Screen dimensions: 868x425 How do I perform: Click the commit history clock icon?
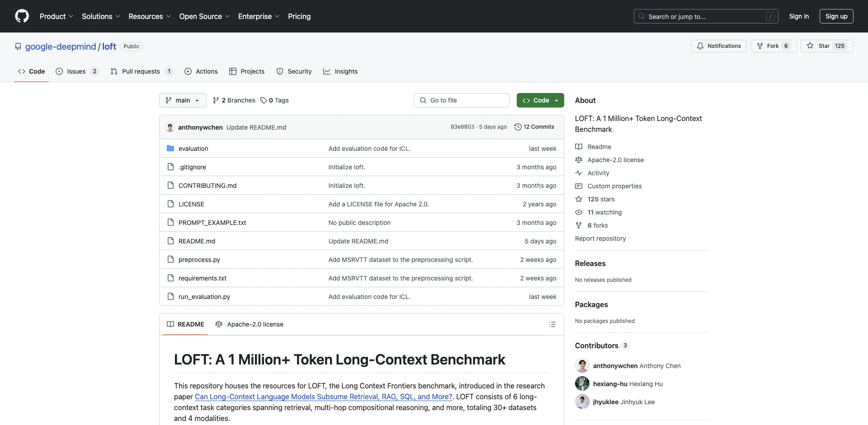click(518, 127)
